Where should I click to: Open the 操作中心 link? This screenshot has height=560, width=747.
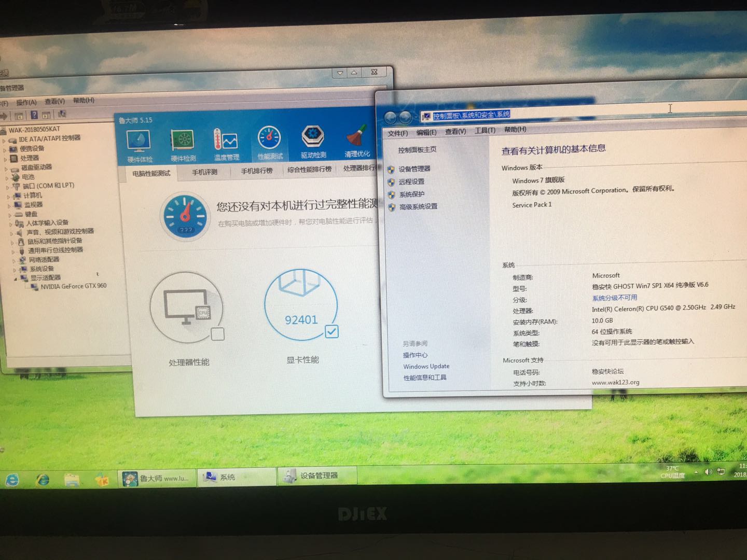(416, 355)
